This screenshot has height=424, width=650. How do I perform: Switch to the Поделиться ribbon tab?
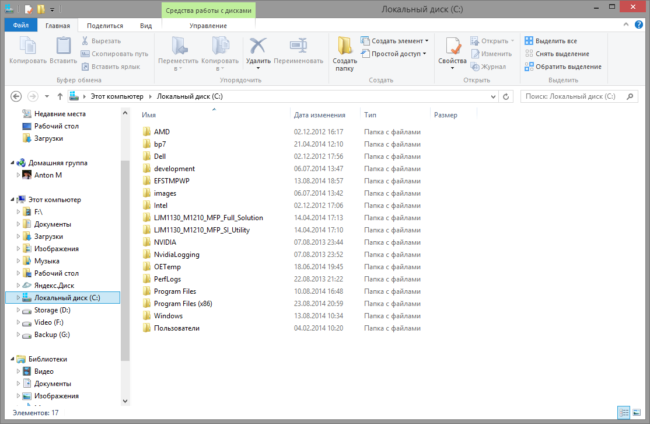pyautogui.click(x=105, y=25)
